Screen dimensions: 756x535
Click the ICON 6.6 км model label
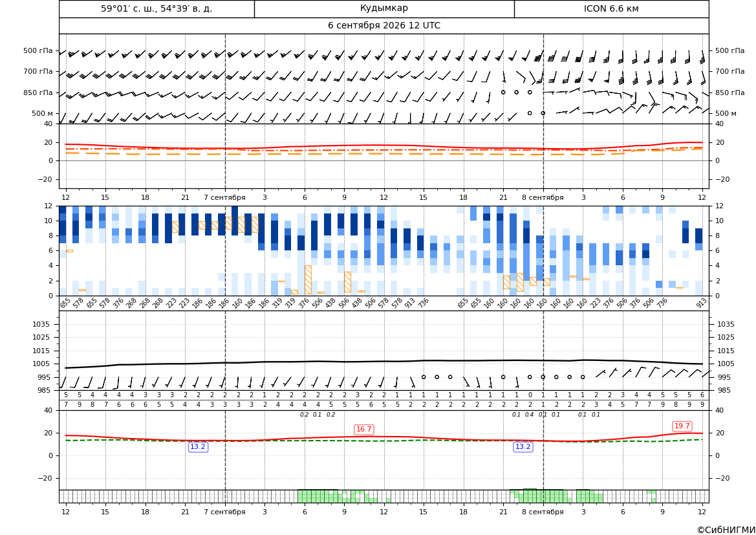tap(611, 8)
